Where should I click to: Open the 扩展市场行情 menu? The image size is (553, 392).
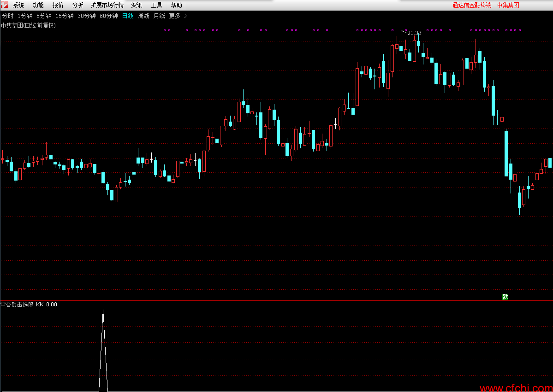(x=107, y=5)
